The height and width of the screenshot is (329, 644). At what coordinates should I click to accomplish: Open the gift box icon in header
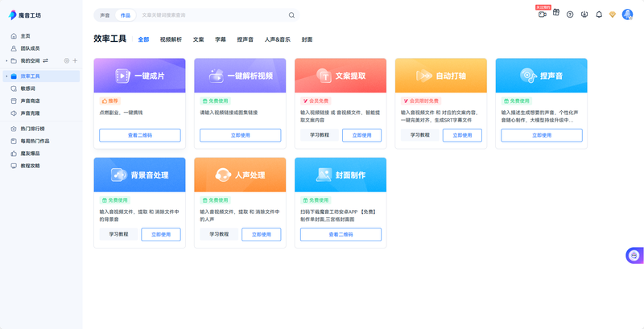point(556,12)
